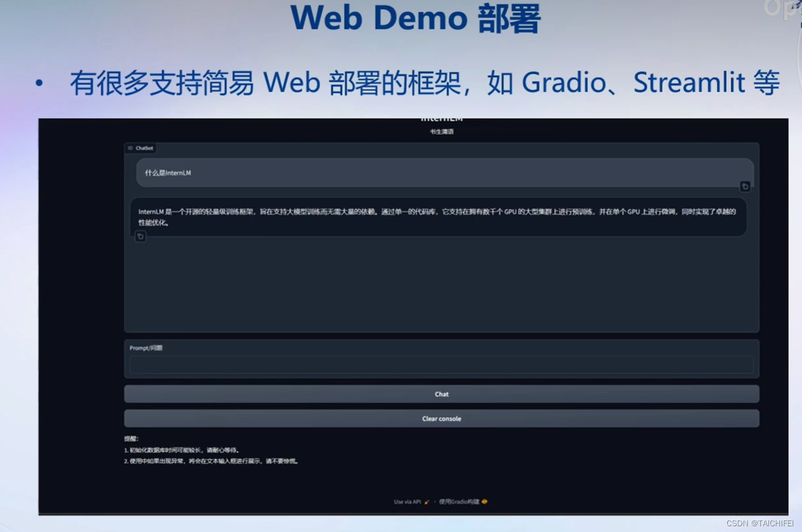Select the bot reply starting 'InternLM 是一个开源的'
Screen dimensions: 802x532
(438, 217)
